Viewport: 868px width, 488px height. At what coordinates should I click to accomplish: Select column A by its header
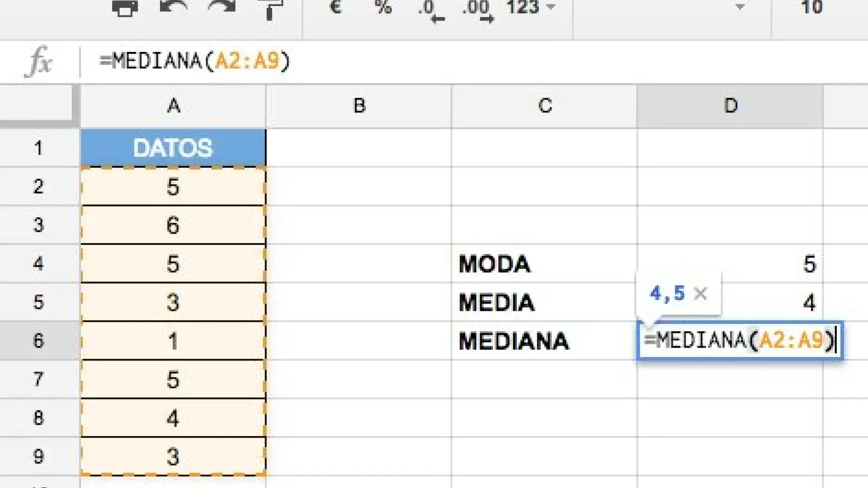(x=173, y=106)
